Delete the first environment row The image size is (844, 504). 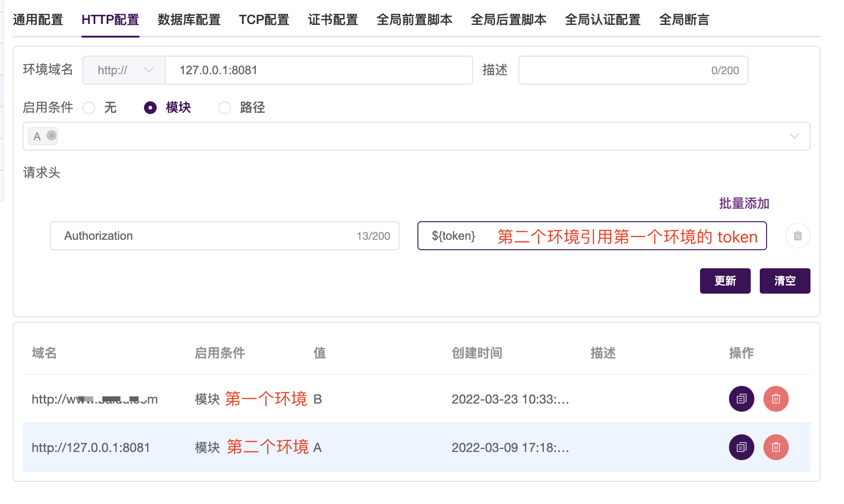coord(776,399)
